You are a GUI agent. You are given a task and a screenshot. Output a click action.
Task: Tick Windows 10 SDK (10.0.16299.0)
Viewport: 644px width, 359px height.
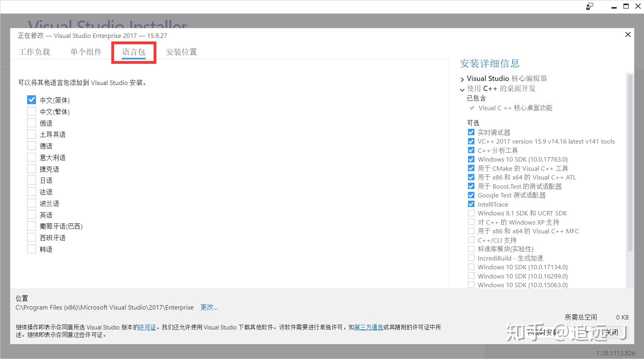pos(471,276)
